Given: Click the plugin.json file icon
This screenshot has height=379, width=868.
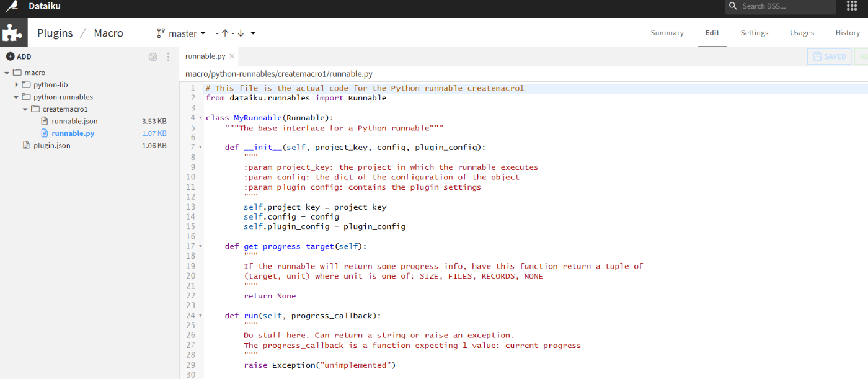Looking at the screenshot, I should (x=26, y=145).
